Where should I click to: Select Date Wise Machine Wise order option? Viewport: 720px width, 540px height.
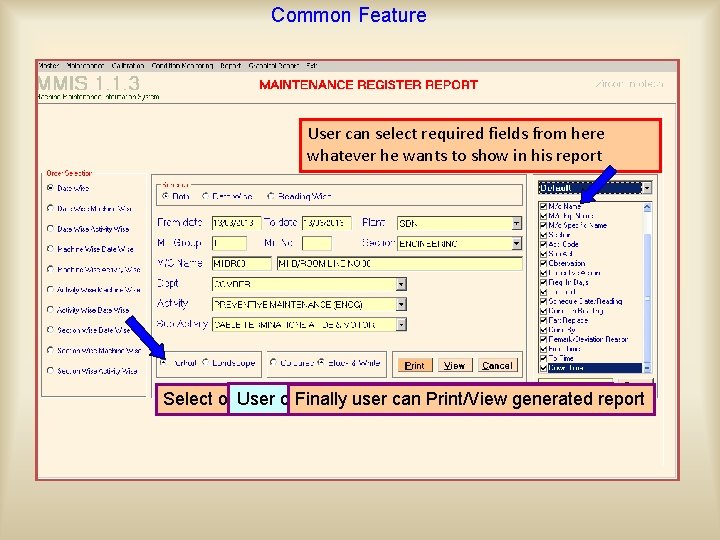(51, 208)
